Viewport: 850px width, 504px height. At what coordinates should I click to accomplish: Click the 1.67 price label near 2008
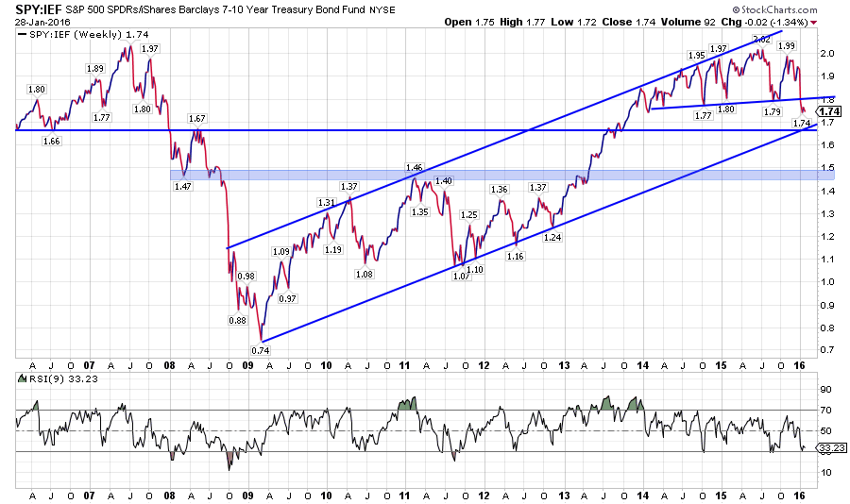click(196, 118)
